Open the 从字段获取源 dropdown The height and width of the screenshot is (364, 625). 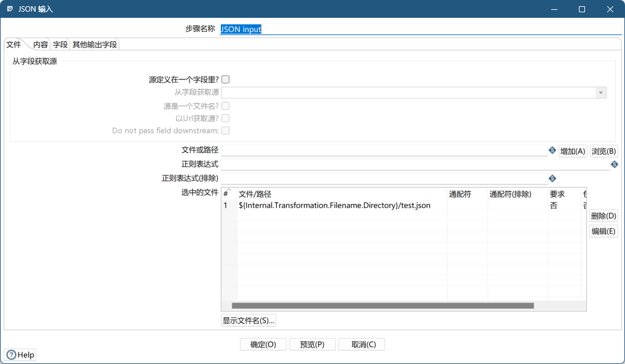pyautogui.click(x=601, y=92)
